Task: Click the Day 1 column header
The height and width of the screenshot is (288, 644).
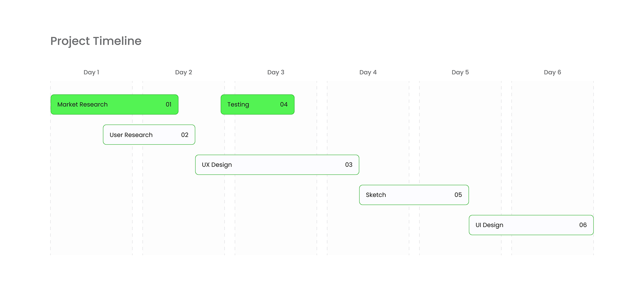Action: tap(91, 72)
